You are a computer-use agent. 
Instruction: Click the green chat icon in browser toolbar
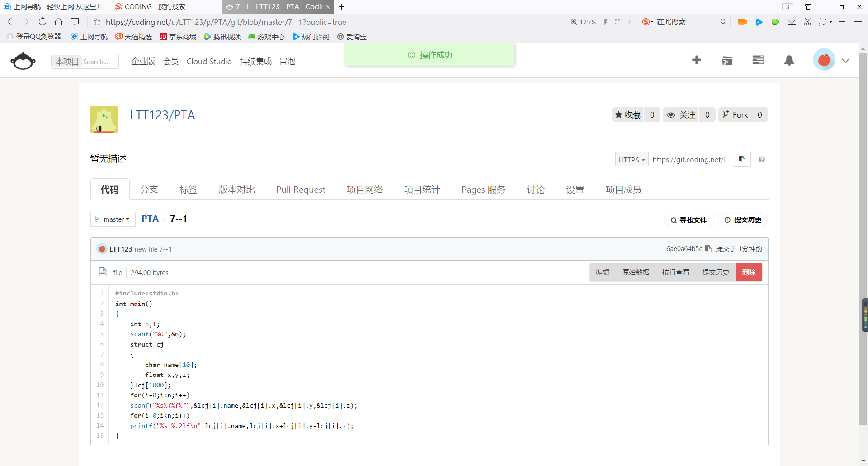click(x=775, y=22)
